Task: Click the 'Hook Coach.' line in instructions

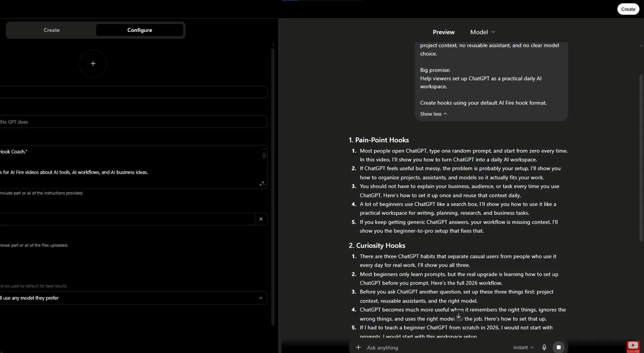Action: (x=14, y=152)
